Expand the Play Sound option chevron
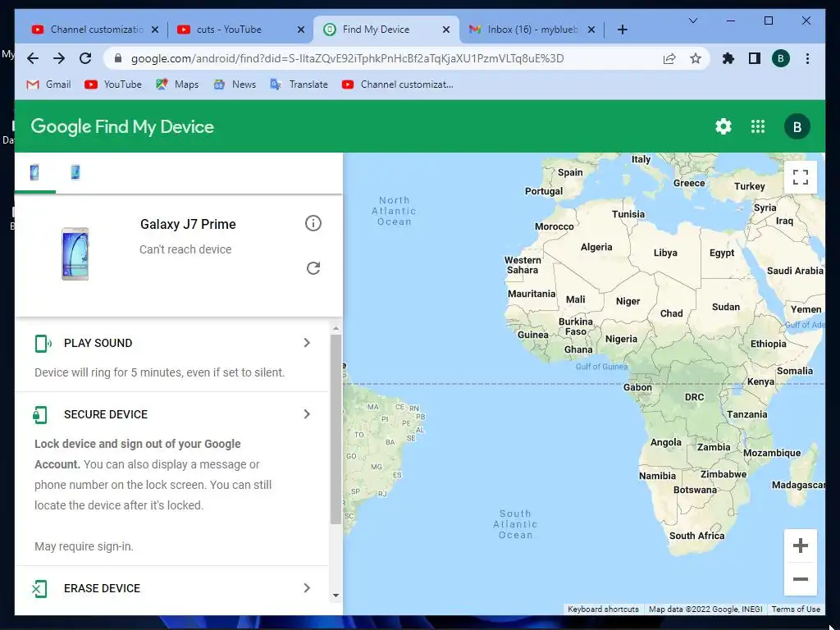 307,343
